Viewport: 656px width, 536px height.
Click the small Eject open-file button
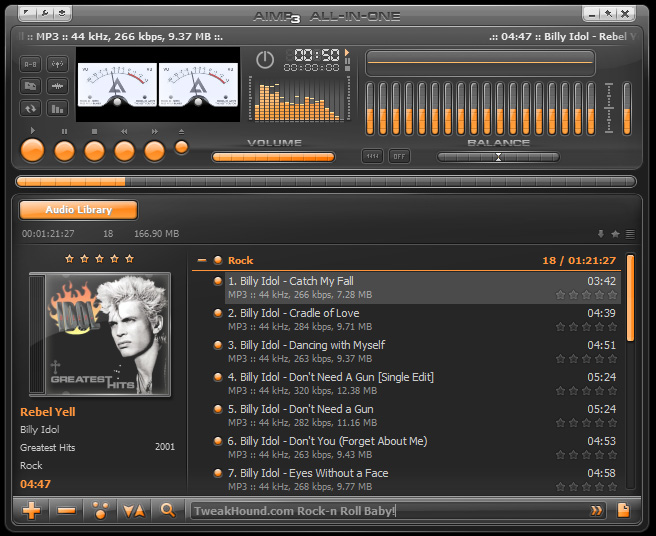click(x=182, y=147)
